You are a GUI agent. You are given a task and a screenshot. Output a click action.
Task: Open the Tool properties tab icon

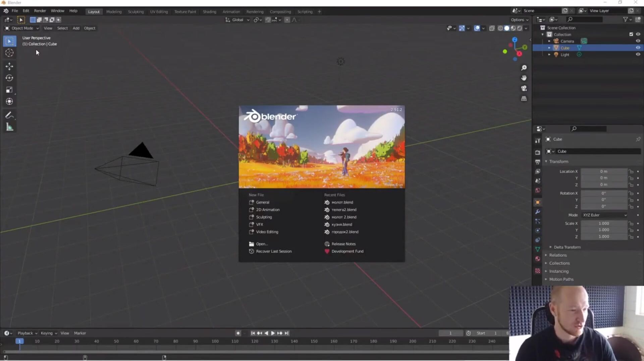click(x=538, y=141)
